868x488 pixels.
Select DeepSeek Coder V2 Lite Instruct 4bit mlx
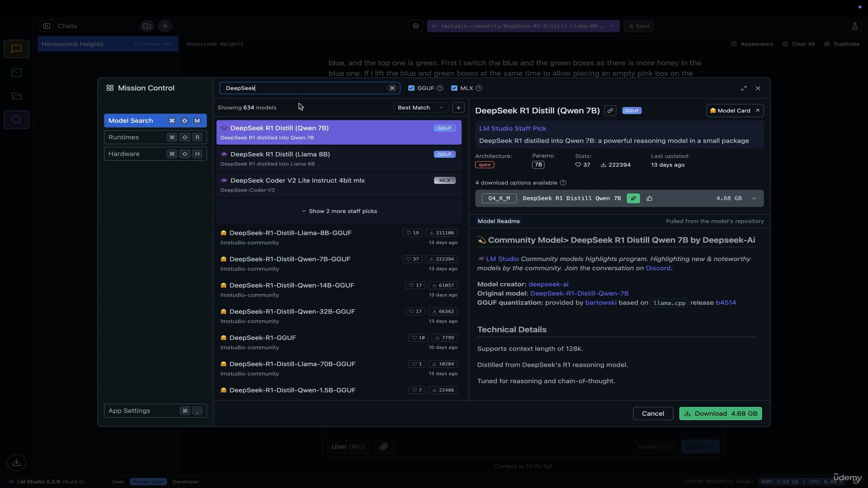coord(339,185)
